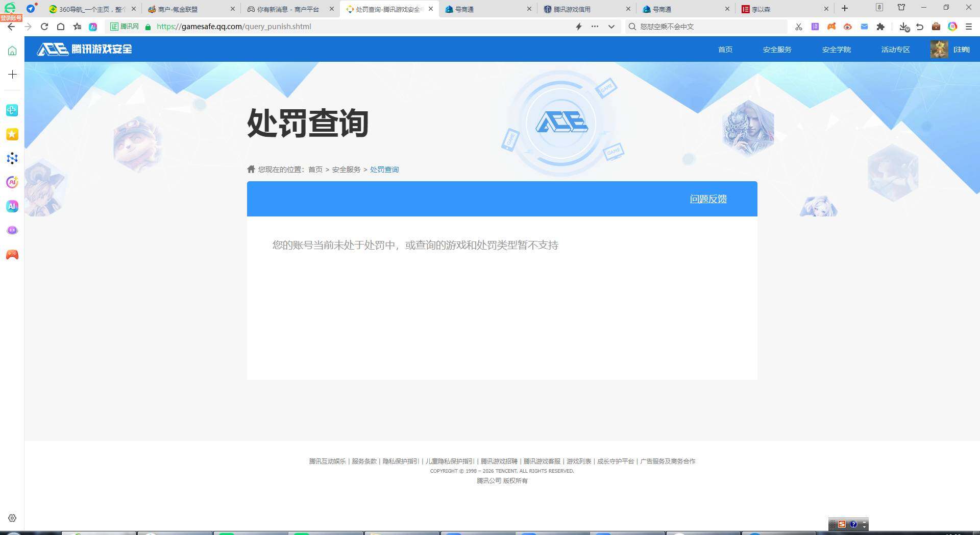Click the browser search box
The width and height of the screenshot is (980, 535).
(x=704, y=27)
